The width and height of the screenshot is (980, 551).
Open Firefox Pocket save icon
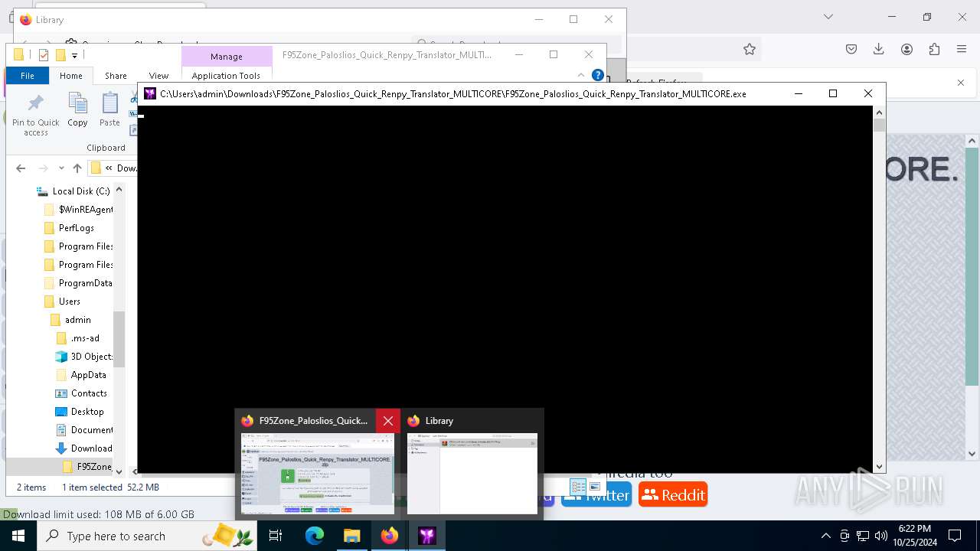(x=851, y=49)
